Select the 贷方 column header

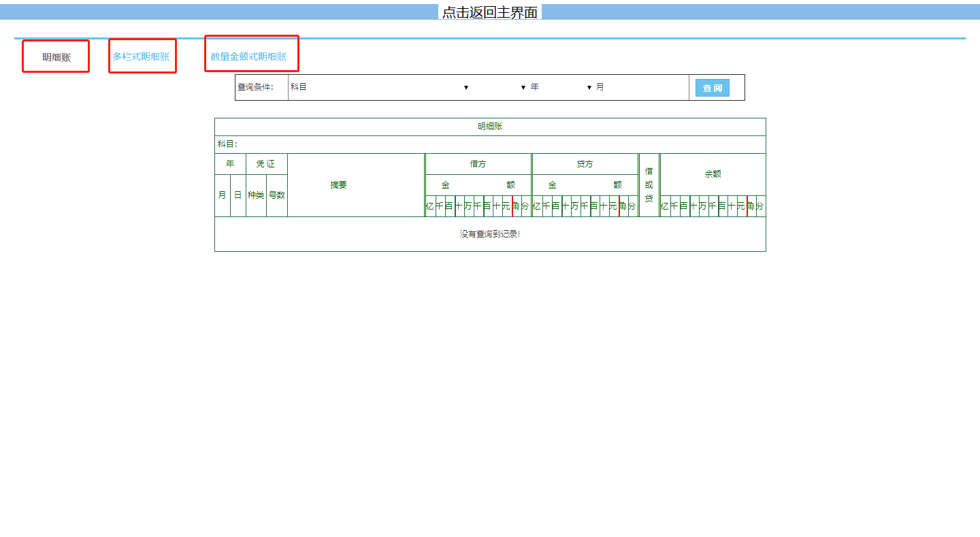(585, 164)
